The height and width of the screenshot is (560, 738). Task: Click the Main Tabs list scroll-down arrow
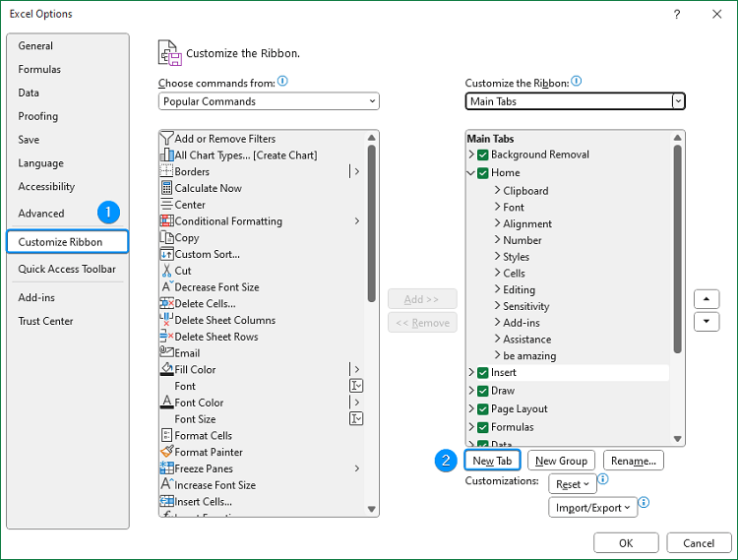coord(677,439)
